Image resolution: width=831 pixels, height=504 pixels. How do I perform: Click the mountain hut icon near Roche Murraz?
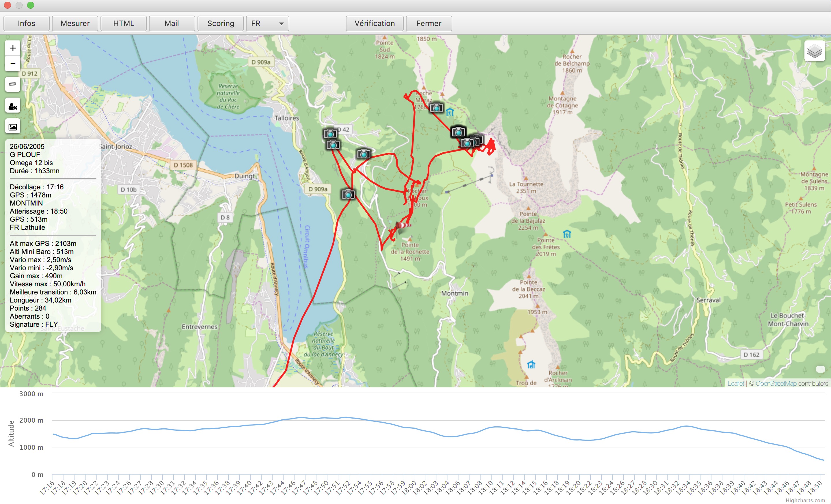[450, 112]
